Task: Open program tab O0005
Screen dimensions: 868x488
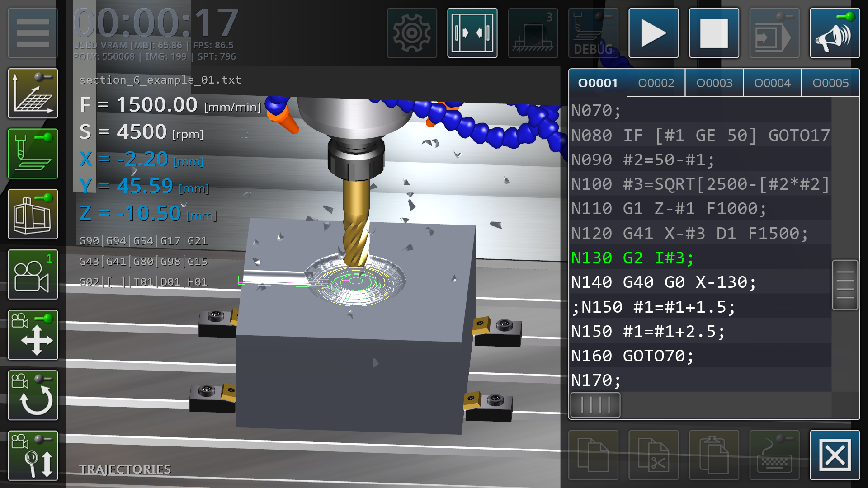Action: (831, 83)
